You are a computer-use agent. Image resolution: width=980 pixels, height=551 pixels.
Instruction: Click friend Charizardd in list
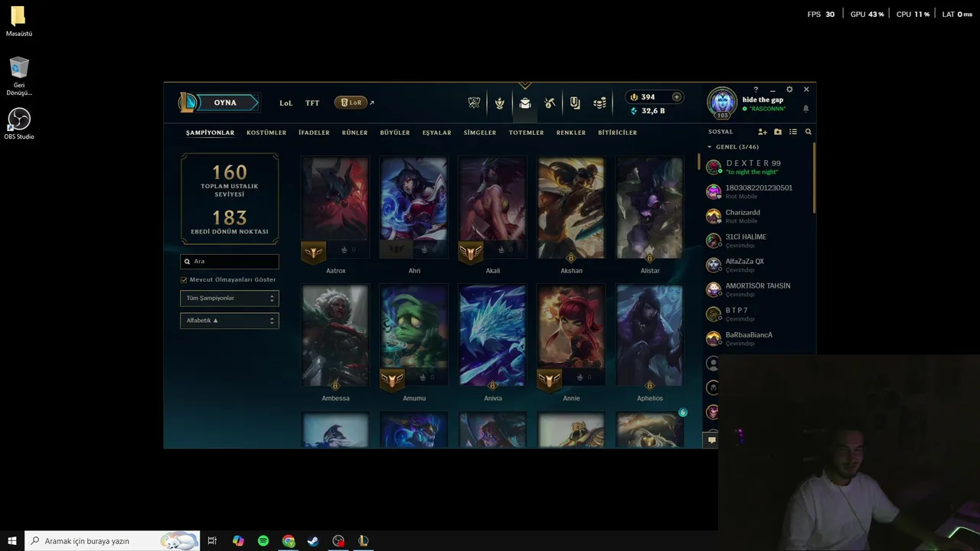[758, 216]
